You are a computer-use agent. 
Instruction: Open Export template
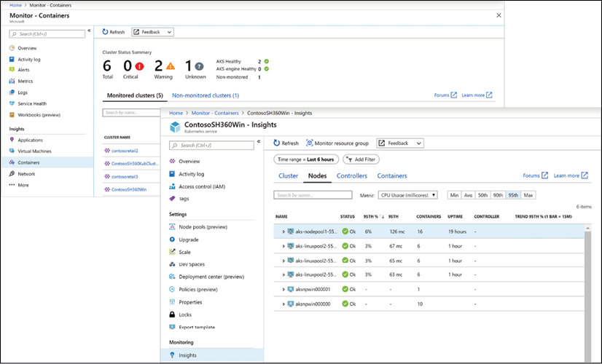pos(197,327)
